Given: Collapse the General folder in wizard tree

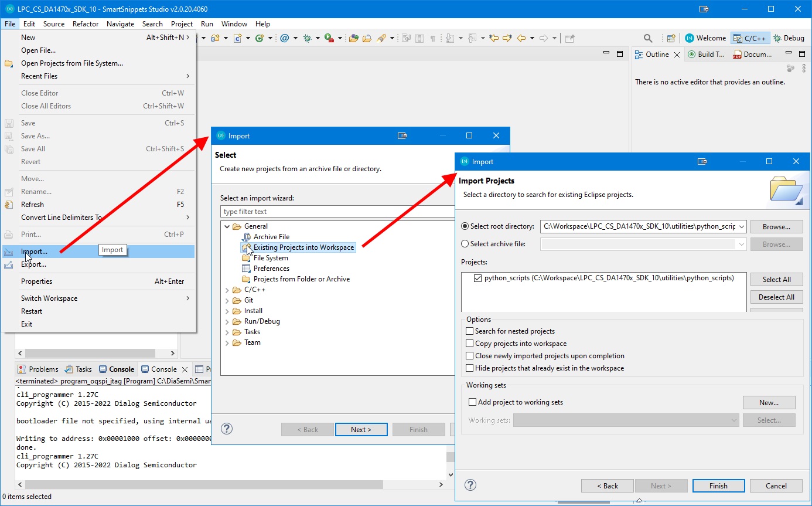Looking at the screenshot, I should (x=227, y=226).
